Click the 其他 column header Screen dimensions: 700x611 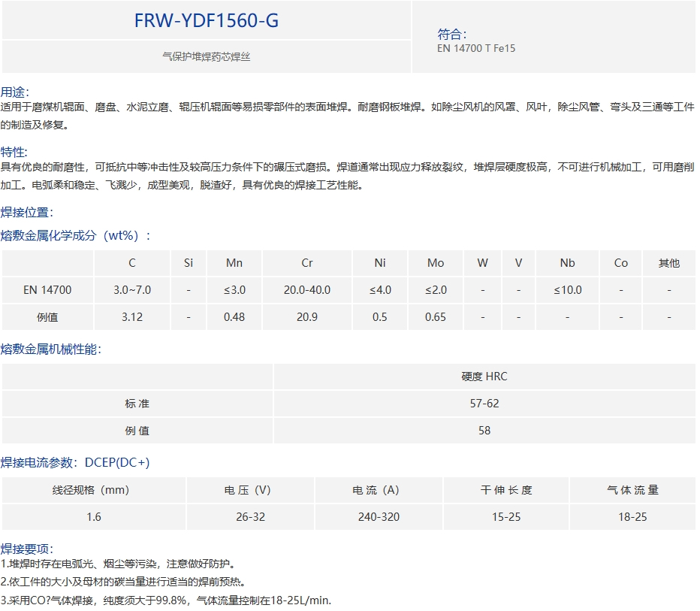tap(668, 263)
